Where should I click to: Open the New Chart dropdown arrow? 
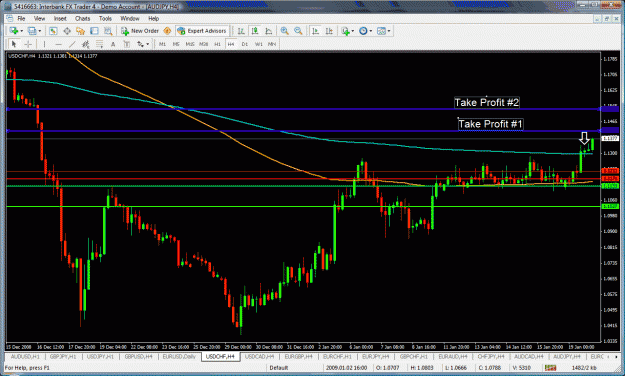pos(22,31)
